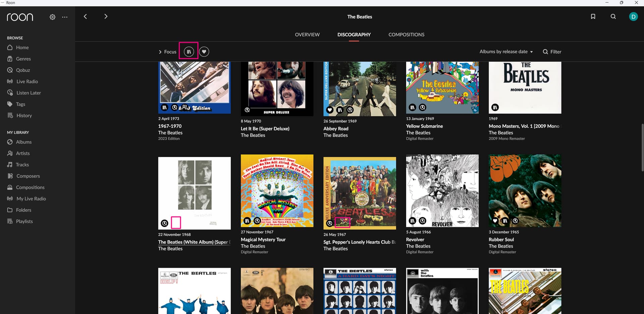This screenshot has width=644, height=314.
Task: Open the Albums by release date dropdown
Action: pos(506,52)
